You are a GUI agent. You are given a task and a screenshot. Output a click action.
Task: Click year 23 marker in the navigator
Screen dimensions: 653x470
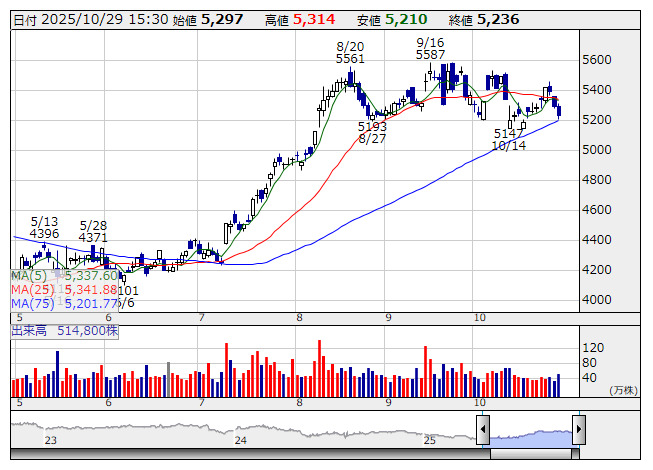click(51, 440)
